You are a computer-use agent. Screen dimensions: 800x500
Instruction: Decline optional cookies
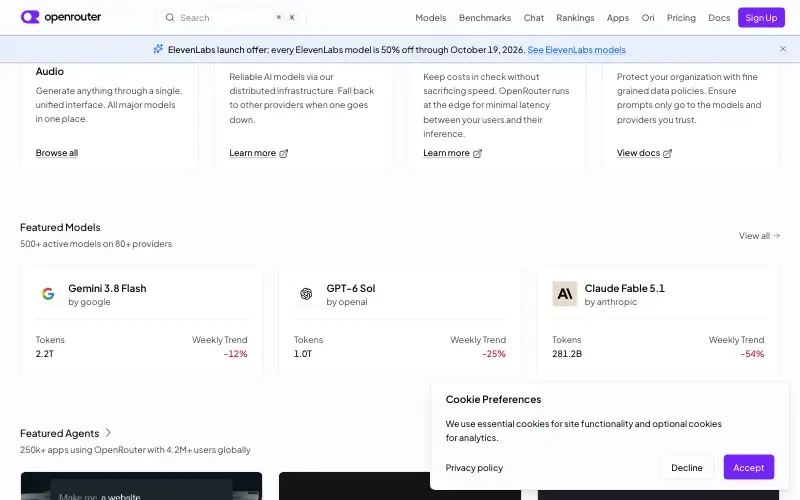point(687,467)
